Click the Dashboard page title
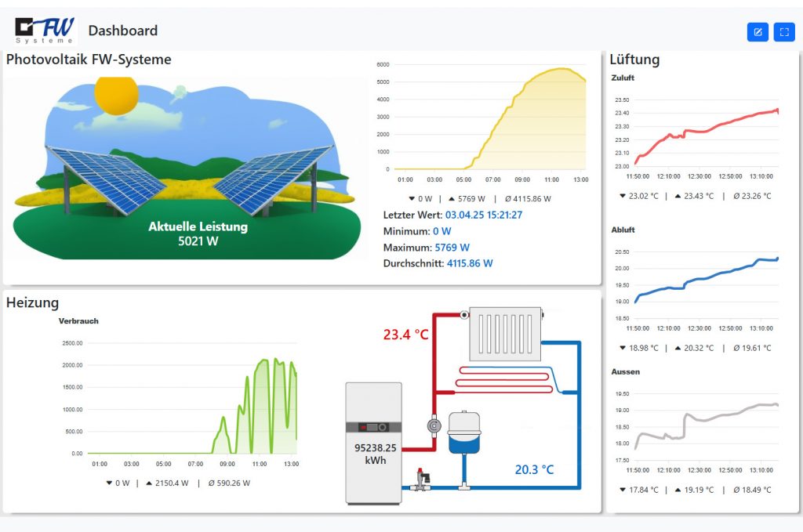The height and width of the screenshot is (532, 803). pos(123,31)
